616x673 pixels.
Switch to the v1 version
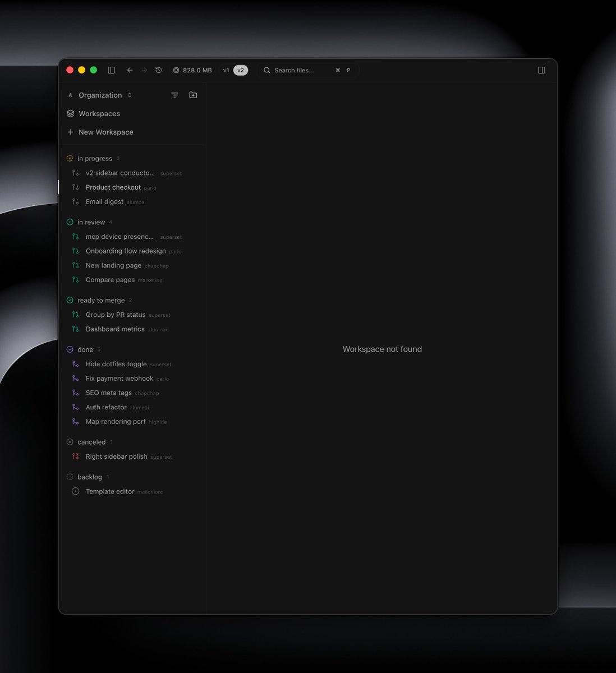pos(226,70)
